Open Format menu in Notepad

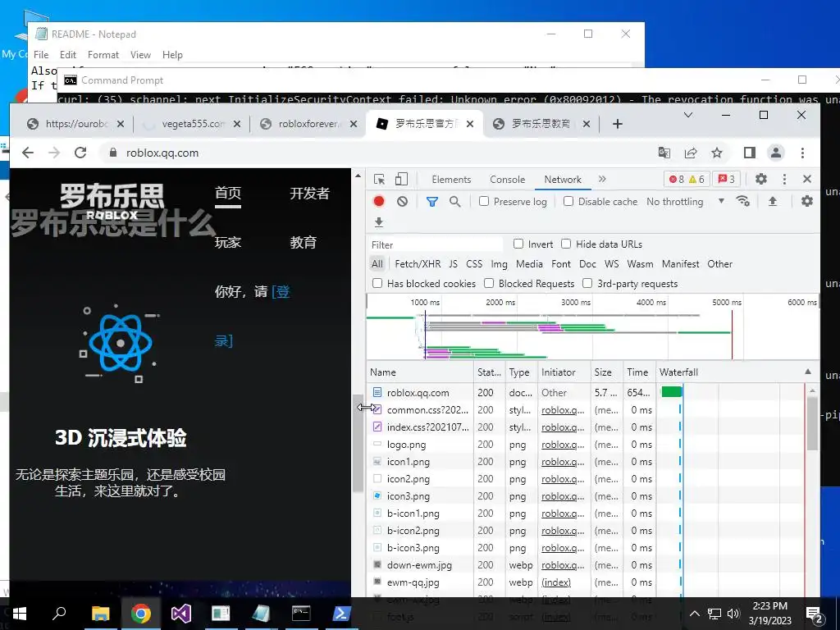point(103,55)
